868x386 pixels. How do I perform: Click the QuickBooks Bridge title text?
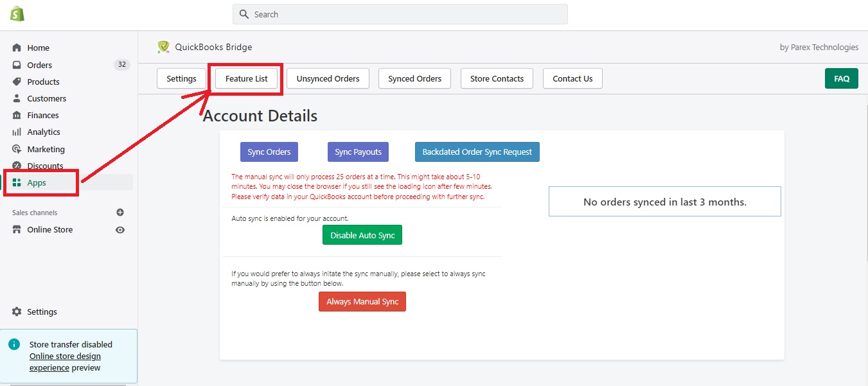(213, 47)
